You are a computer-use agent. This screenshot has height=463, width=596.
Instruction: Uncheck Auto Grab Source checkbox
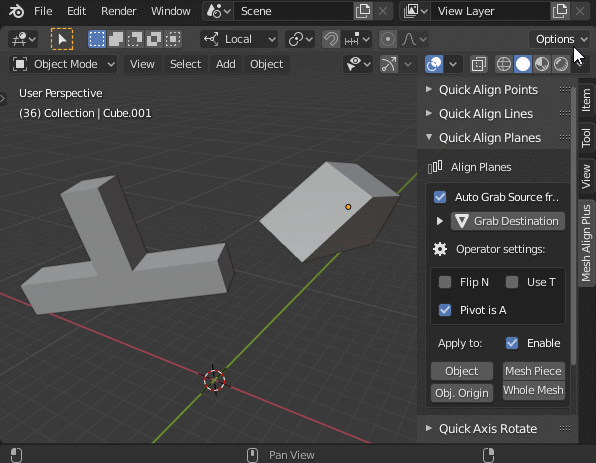pos(440,197)
